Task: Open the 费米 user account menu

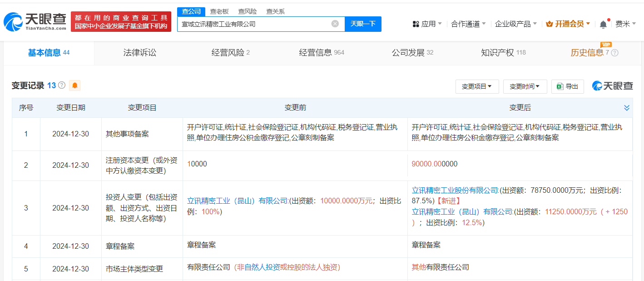Action: (625, 24)
